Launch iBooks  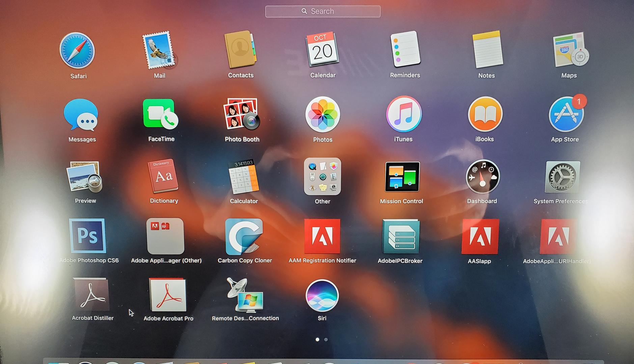click(x=485, y=114)
